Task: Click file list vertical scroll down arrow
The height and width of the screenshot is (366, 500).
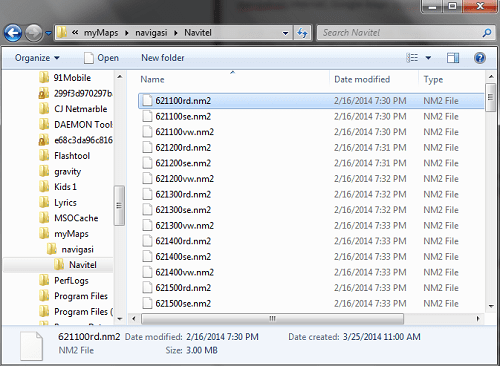Action: [x=491, y=306]
